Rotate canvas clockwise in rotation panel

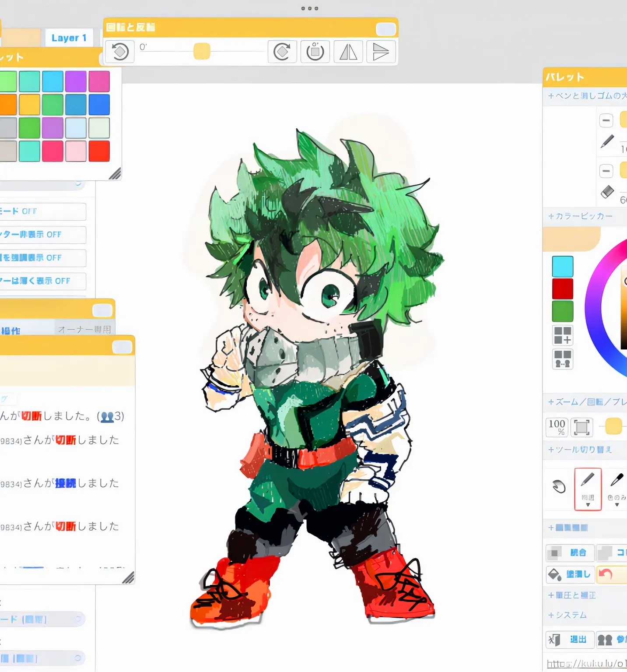282,52
